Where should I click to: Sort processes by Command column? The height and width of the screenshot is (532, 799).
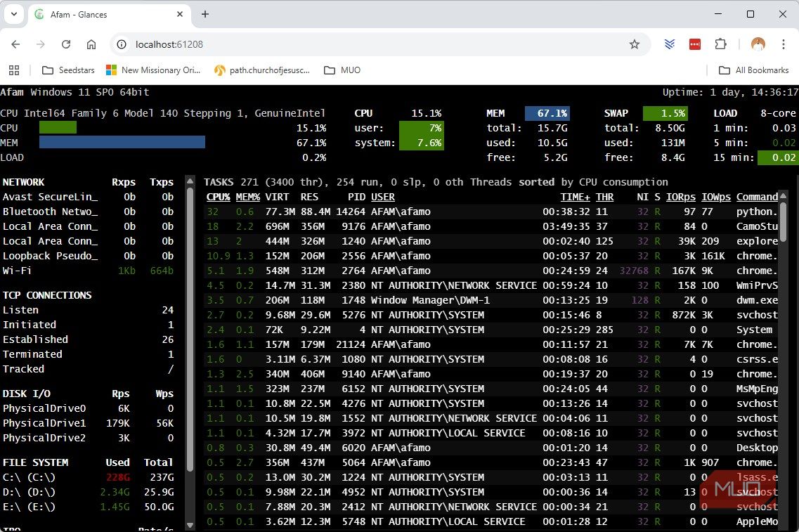(758, 197)
